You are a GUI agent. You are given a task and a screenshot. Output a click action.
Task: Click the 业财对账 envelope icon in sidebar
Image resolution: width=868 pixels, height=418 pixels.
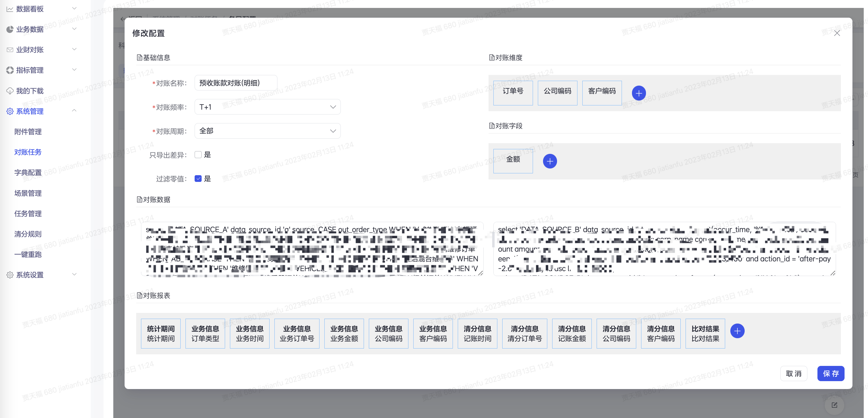[10, 50]
